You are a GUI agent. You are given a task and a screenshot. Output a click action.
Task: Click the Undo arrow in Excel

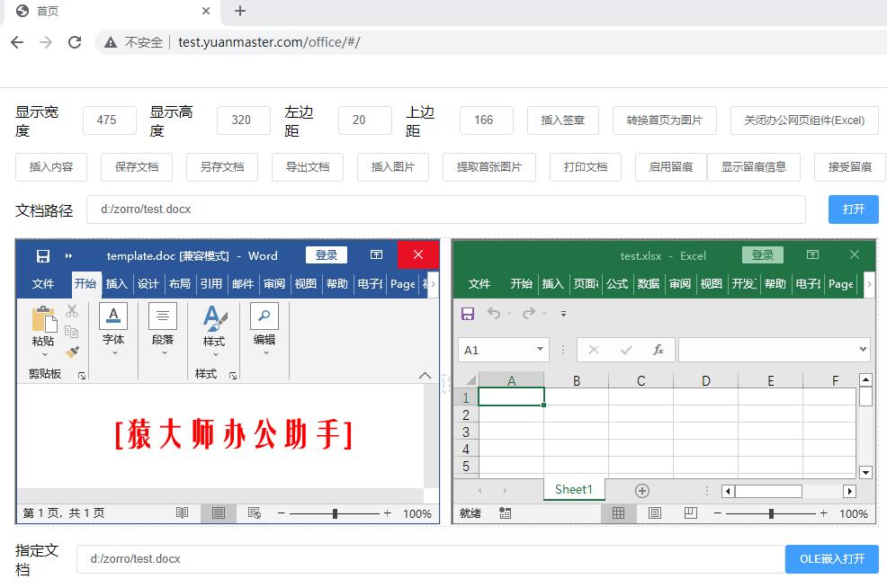point(494,313)
